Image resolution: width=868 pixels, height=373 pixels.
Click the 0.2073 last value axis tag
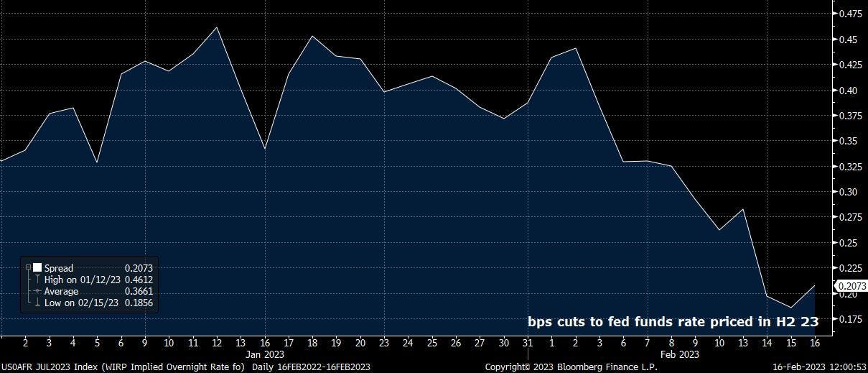(x=851, y=286)
